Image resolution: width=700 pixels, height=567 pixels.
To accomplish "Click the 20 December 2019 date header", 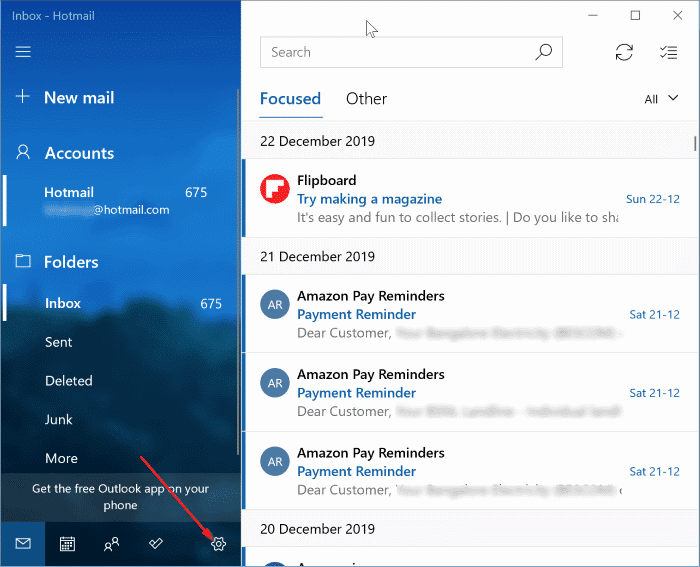I will pyautogui.click(x=317, y=529).
